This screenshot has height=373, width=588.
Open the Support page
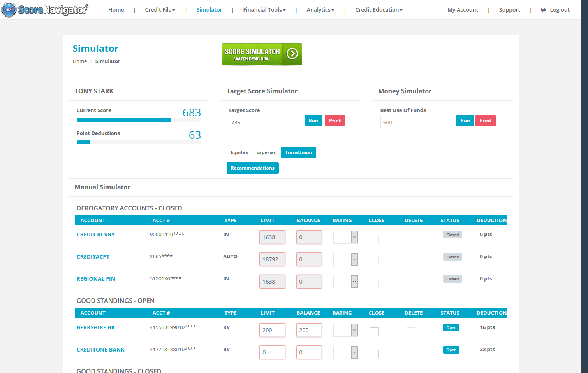(x=509, y=10)
